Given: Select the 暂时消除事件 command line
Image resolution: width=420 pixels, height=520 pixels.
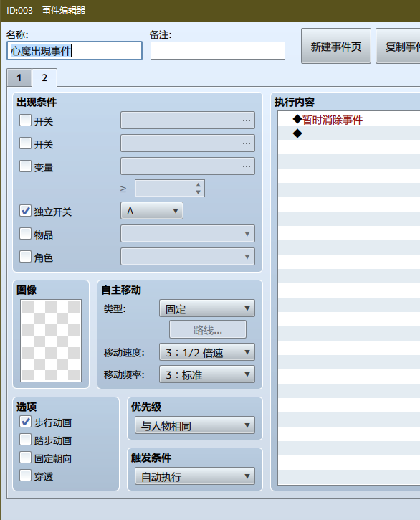Looking at the screenshot, I should point(349,120).
